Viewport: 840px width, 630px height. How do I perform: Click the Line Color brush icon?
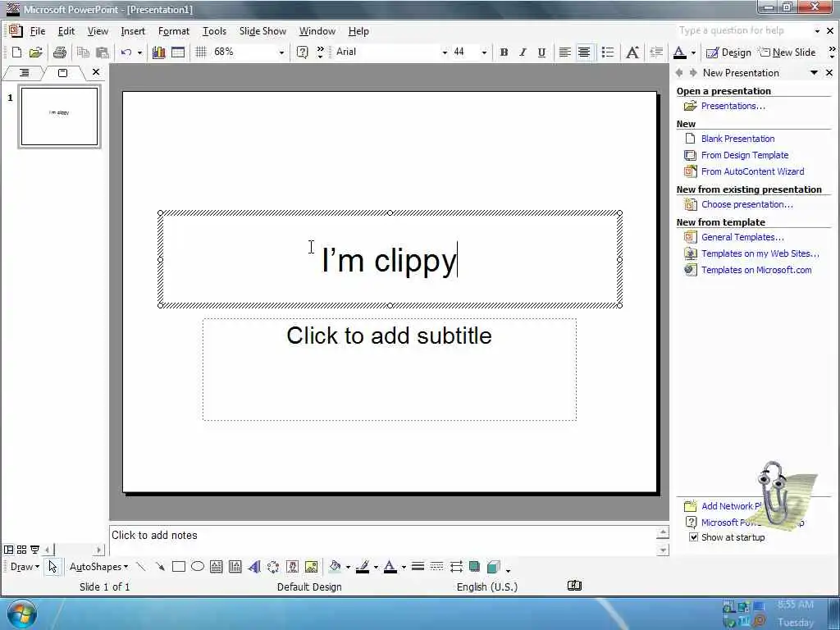tap(363, 567)
